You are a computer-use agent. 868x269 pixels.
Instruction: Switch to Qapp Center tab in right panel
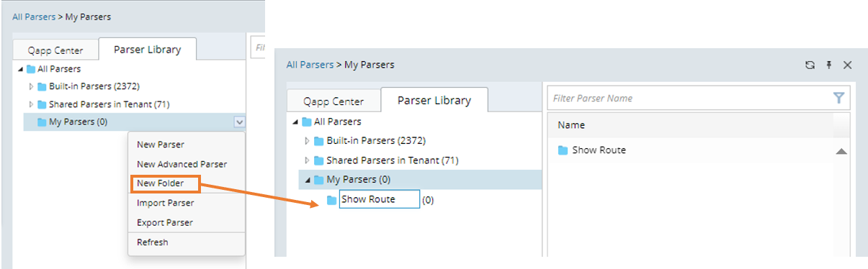pos(334,101)
